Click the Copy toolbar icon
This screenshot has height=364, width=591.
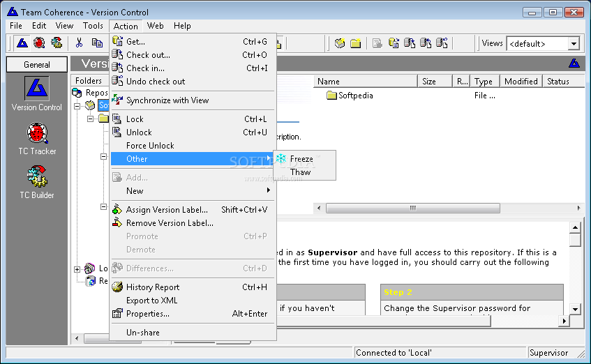pyautogui.click(x=97, y=43)
